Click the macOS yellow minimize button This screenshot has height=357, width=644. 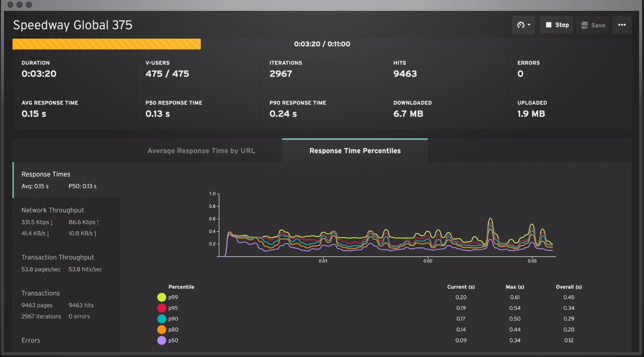coord(20,4)
